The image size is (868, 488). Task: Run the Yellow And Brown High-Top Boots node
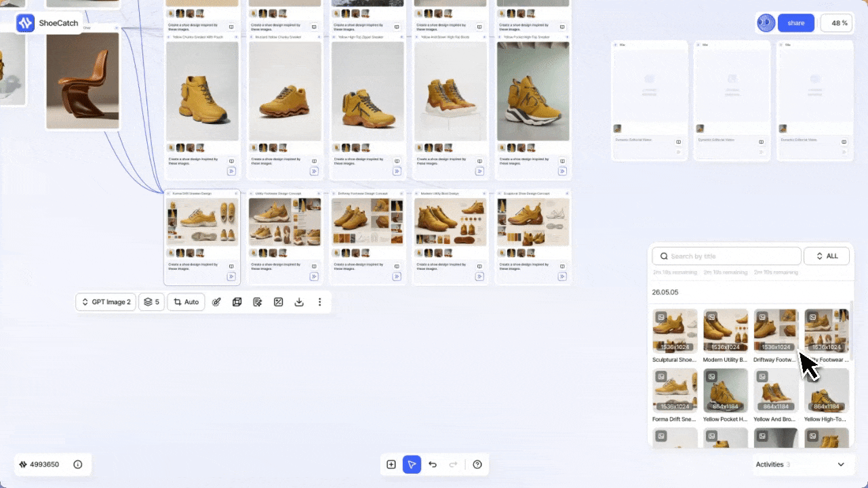(x=479, y=171)
